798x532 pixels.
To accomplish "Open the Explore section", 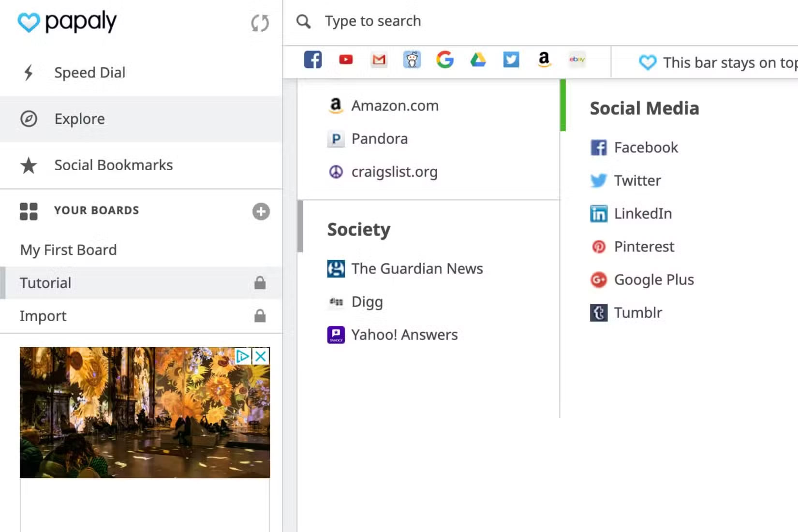I will [x=79, y=118].
